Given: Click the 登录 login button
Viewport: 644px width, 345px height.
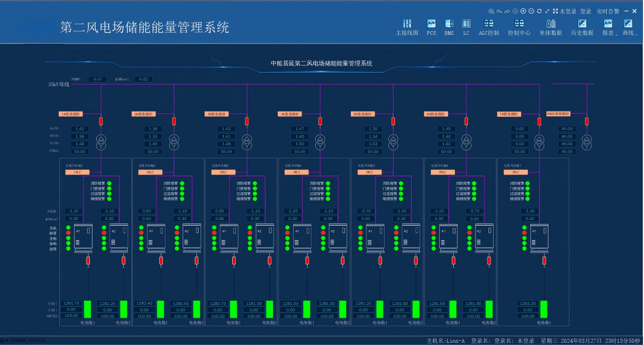Looking at the screenshot, I should 586,11.
